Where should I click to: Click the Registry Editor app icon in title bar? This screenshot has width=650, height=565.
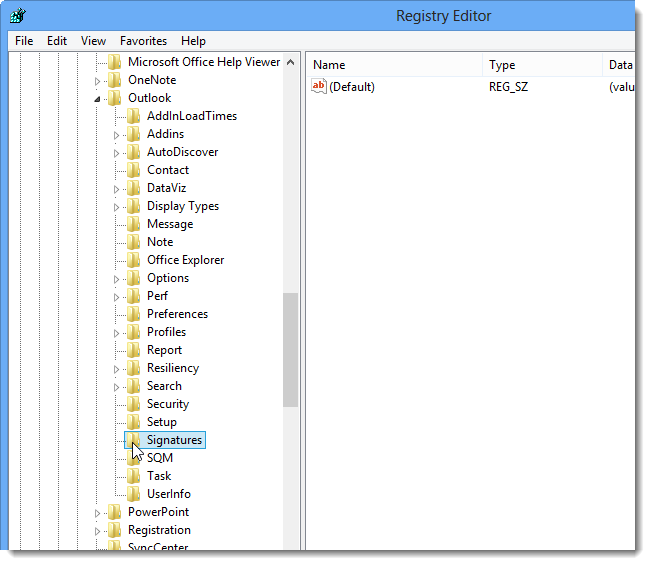(x=18, y=16)
